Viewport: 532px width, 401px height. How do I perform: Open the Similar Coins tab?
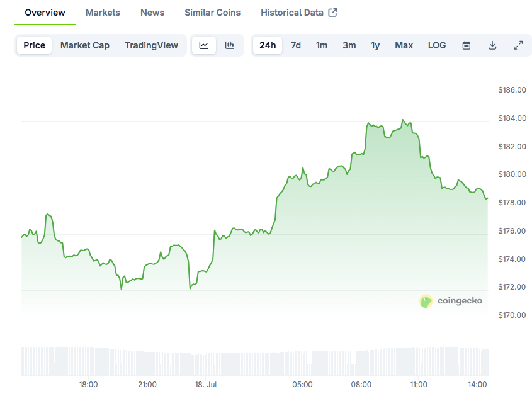point(212,13)
